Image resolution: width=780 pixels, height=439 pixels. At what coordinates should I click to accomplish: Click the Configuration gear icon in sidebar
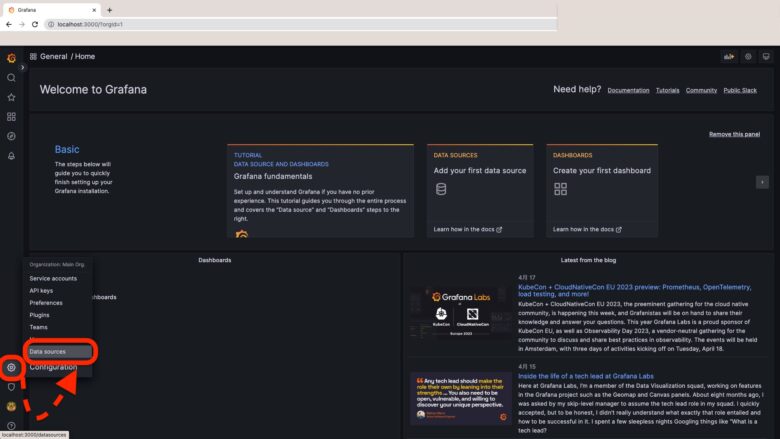pos(11,367)
